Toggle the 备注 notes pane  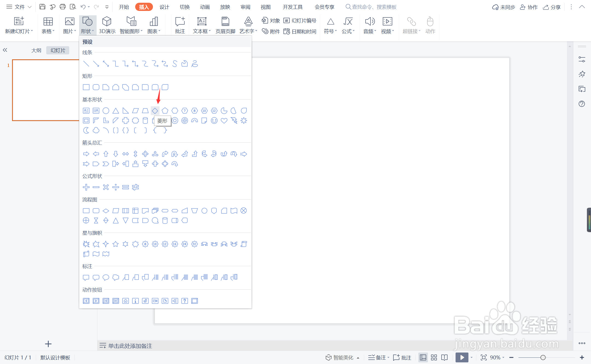(x=378, y=357)
